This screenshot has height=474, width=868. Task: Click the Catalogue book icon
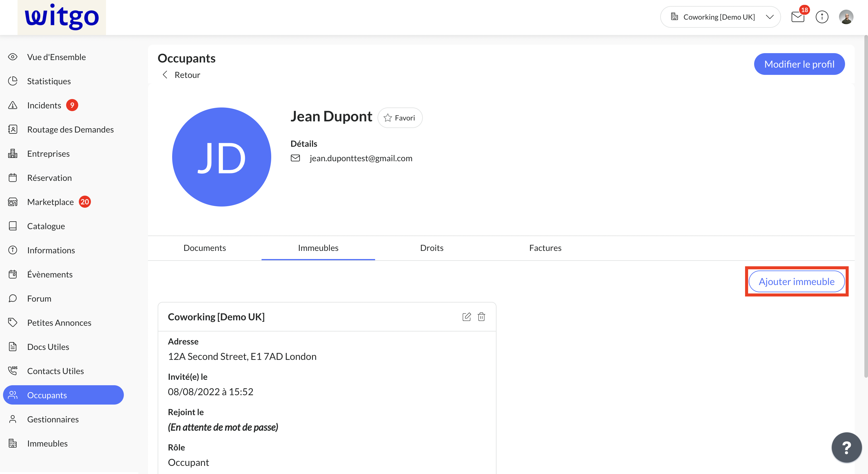(x=13, y=226)
